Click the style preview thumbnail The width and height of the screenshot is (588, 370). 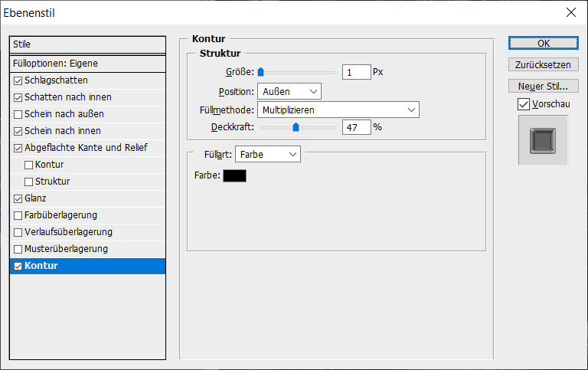tap(543, 140)
